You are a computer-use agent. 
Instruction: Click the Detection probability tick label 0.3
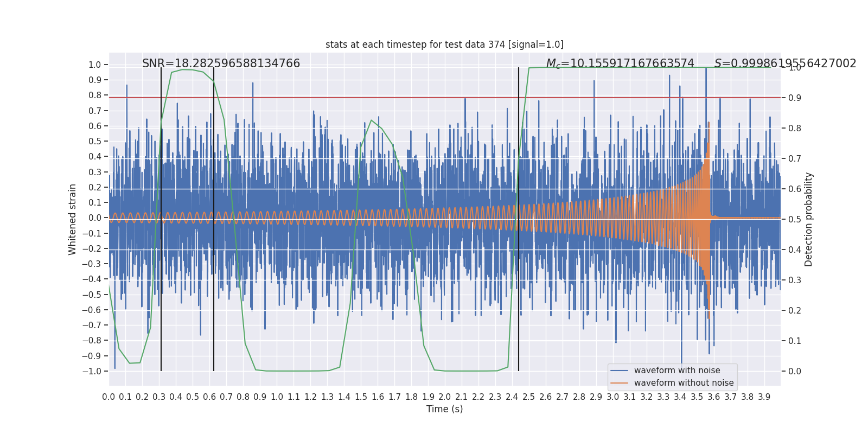pyautogui.click(x=795, y=280)
